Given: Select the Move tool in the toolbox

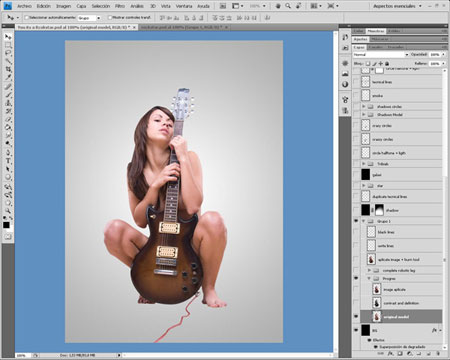Looking at the screenshot, I should [x=8, y=37].
